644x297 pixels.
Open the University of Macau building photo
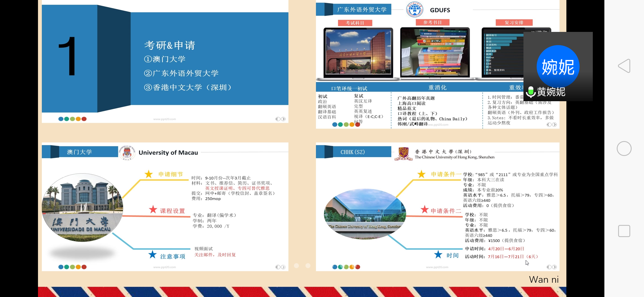(82, 207)
